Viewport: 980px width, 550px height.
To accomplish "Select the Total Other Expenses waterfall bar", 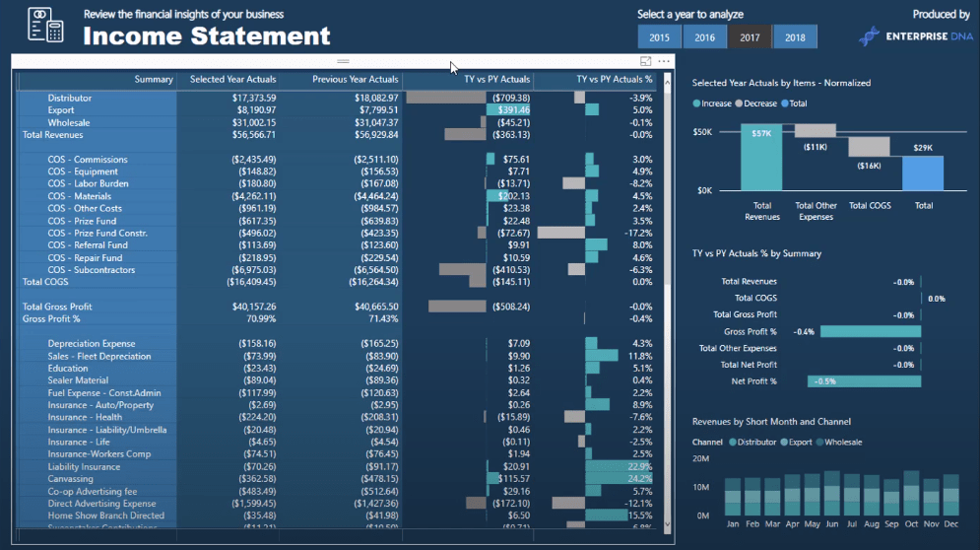I will point(815,131).
